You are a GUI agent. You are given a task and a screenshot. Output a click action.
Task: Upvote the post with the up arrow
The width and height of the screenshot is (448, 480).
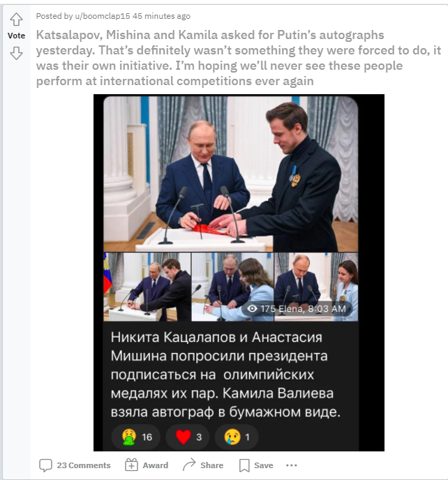click(16, 20)
